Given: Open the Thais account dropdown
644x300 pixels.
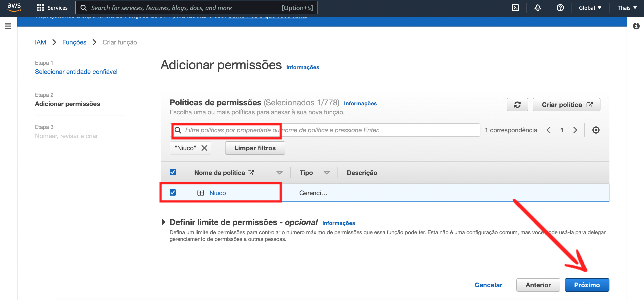Looking at the screenshot, I should (x=627, y=8).
